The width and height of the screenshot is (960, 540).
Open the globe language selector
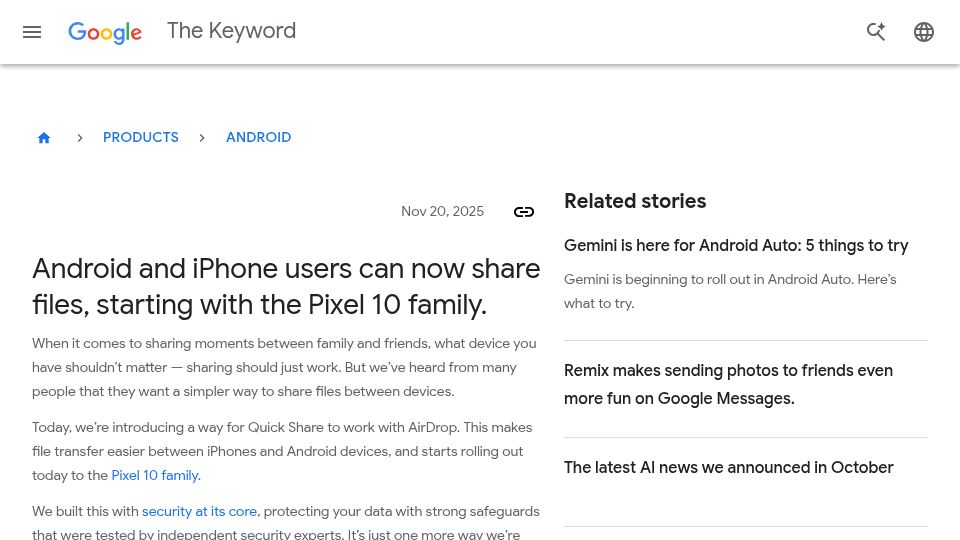[x=923, y=32]
